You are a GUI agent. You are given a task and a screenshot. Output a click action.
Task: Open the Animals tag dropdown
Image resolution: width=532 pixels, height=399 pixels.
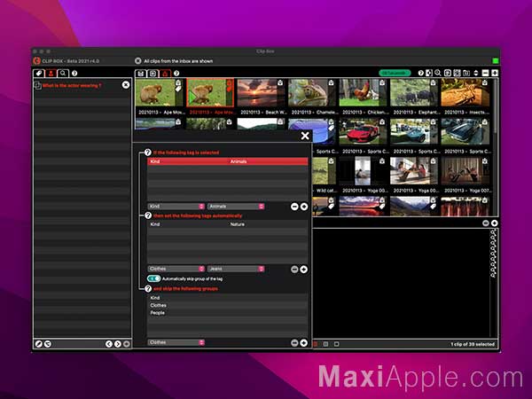point(236,207)
